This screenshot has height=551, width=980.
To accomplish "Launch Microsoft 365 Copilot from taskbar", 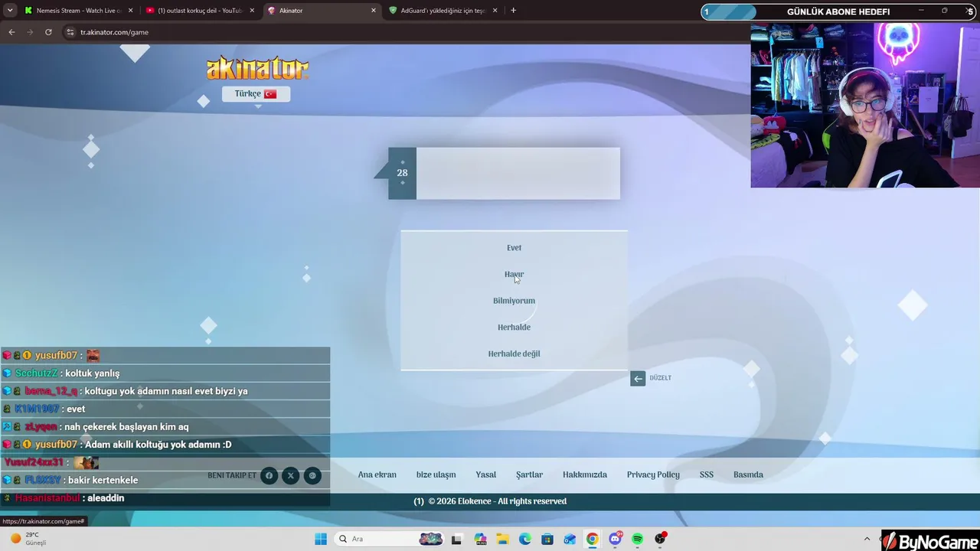I will (480, 539).
